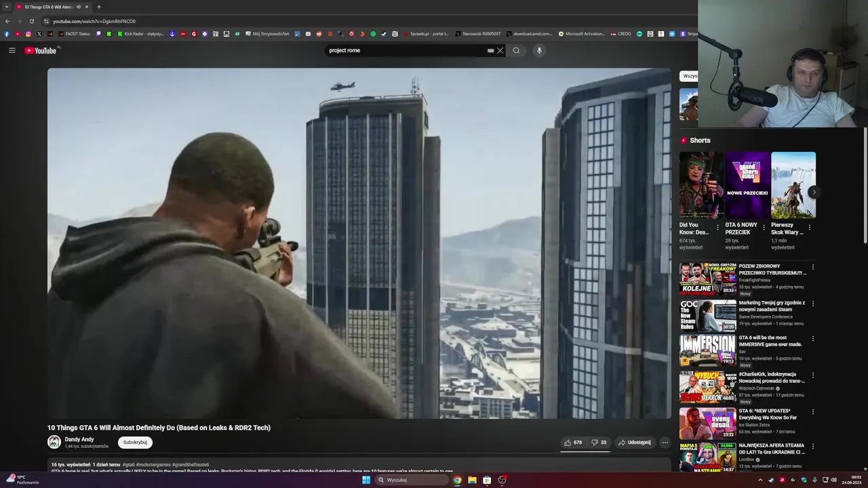Open the 'POZEW ZBIOROWY' video thumbnail
The image size is (868, 488).
click(708, 279)
